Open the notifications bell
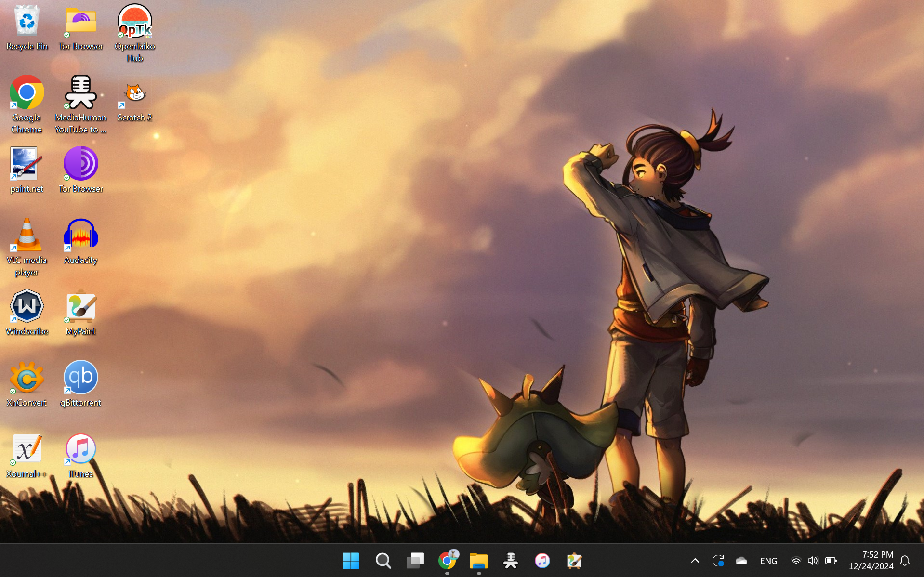 905,561
